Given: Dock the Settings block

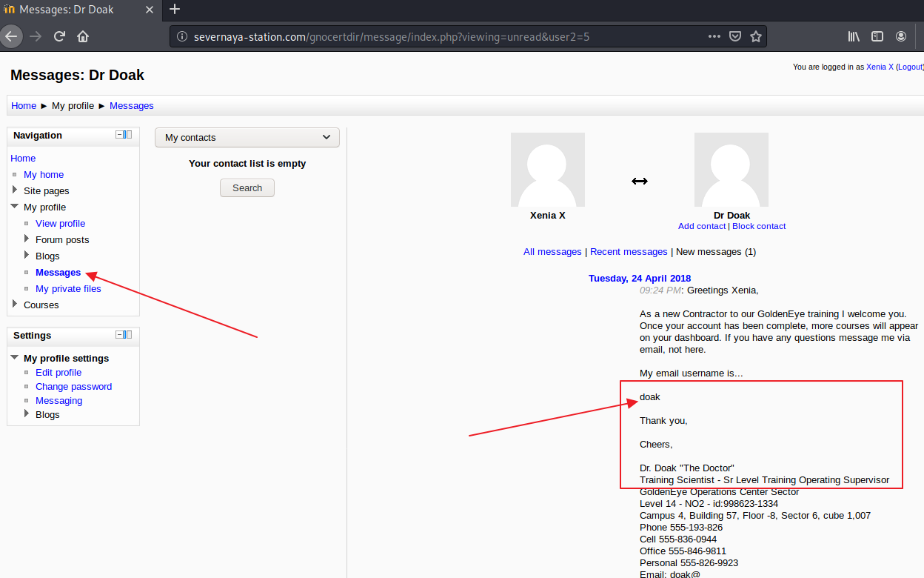Looking at the screenshot, I should [x=128, y=335].
